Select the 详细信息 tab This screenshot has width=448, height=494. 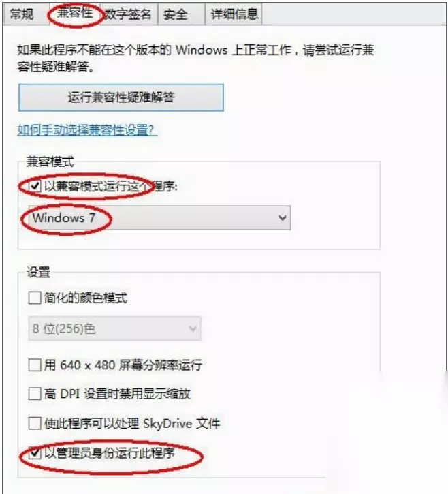(234, 14)
